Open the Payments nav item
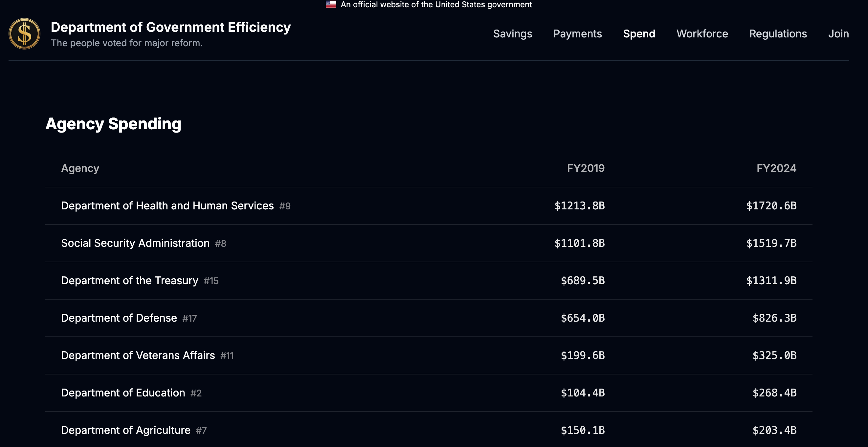The image size is (868, 447). coord(577,34)
